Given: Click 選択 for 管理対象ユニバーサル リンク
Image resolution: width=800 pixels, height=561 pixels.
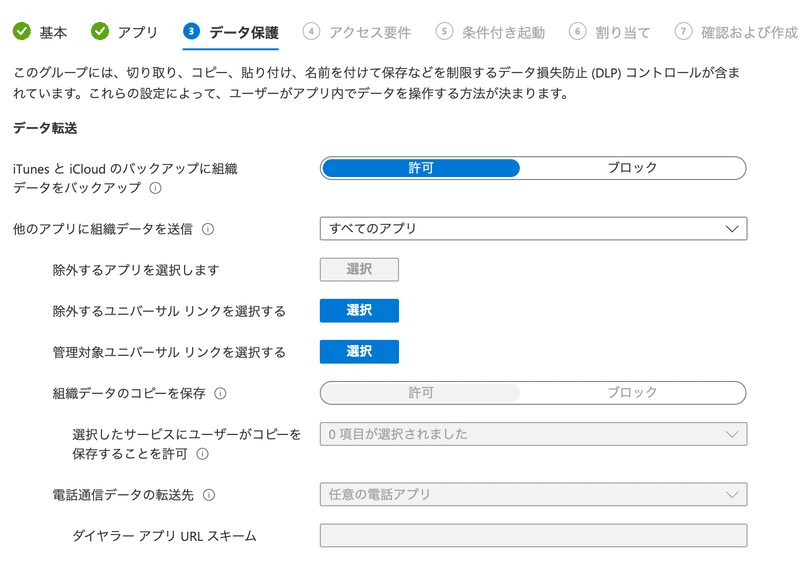Looking at the screenshot, I should coord(359,351).
